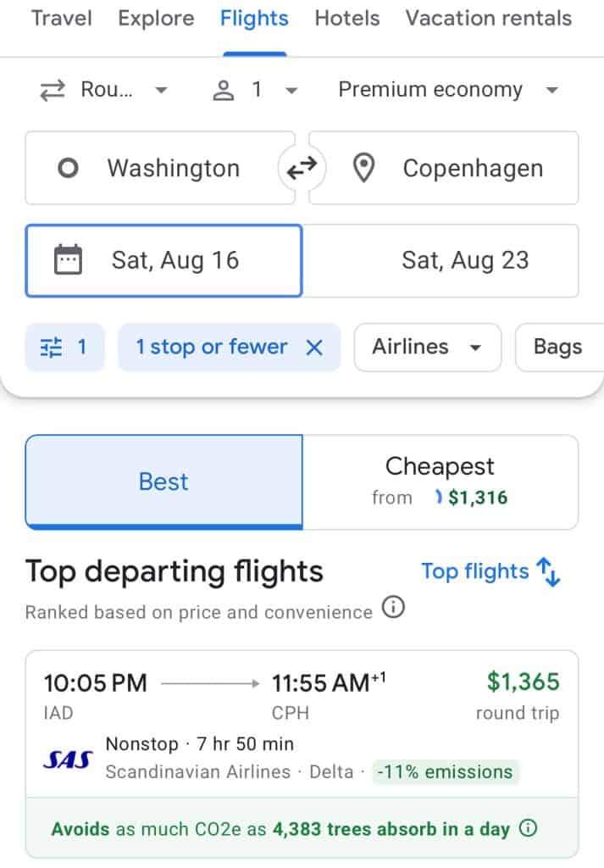Viewport: 604px width, 868px height.
Task: Swap origin and destination cities
Action: click(x=302, y=169)
